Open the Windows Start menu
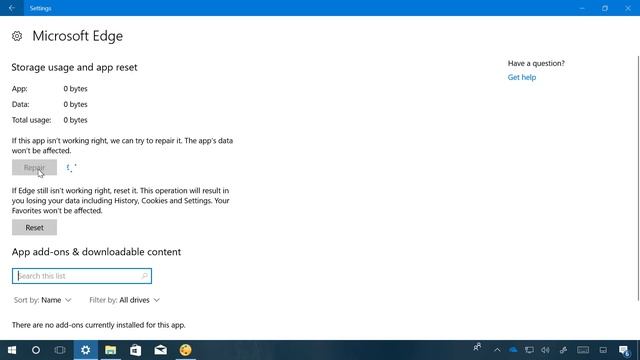The width and height of the screenshot is (640, 360). click(12, 350)
